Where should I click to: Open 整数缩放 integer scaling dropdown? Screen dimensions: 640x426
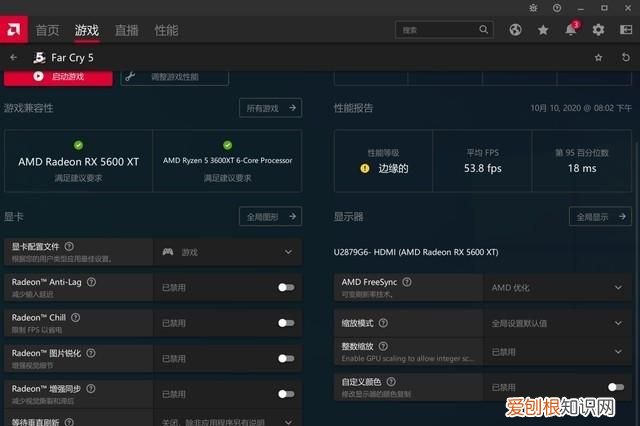tap(558, 351)
